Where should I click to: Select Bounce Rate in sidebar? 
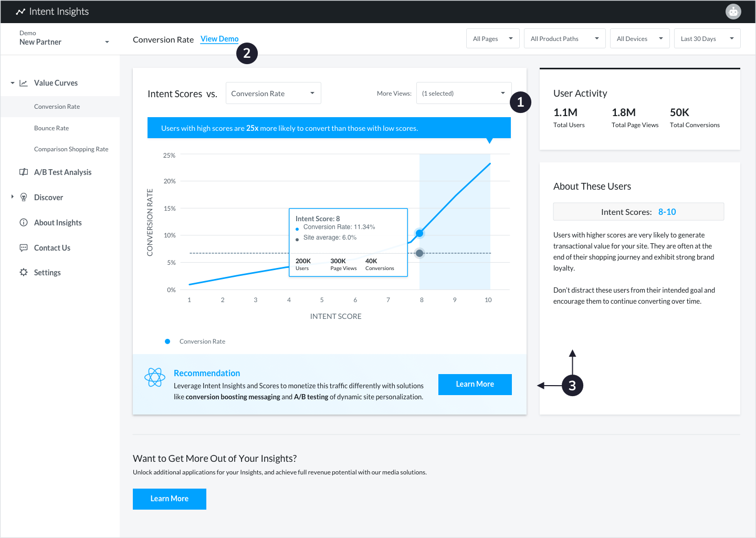pos(51,128)
